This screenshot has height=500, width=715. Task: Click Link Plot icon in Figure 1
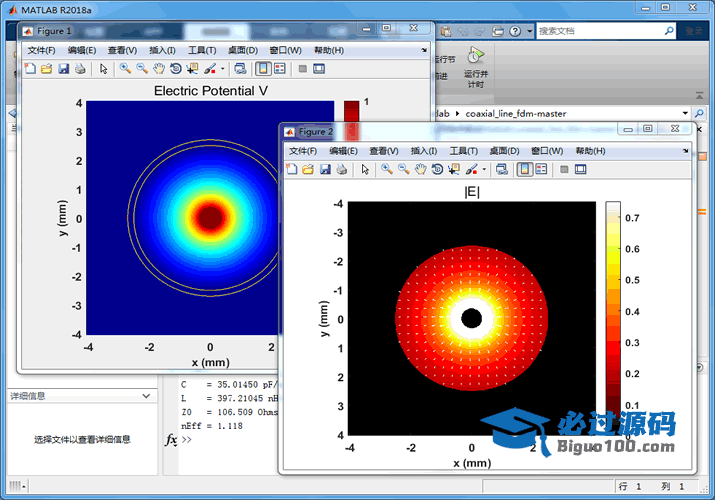[x=240, y=69]
